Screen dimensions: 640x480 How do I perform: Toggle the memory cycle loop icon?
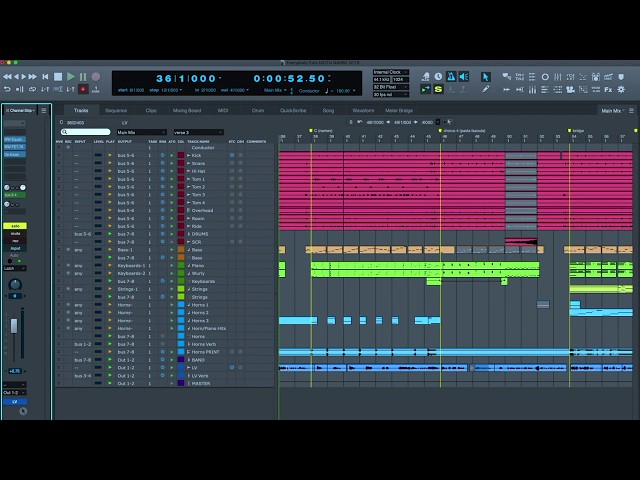(32, 89)
